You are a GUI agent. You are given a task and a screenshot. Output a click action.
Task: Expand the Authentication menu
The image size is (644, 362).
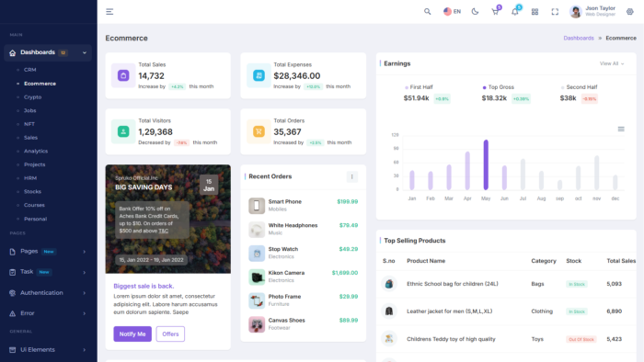[48, 293]
